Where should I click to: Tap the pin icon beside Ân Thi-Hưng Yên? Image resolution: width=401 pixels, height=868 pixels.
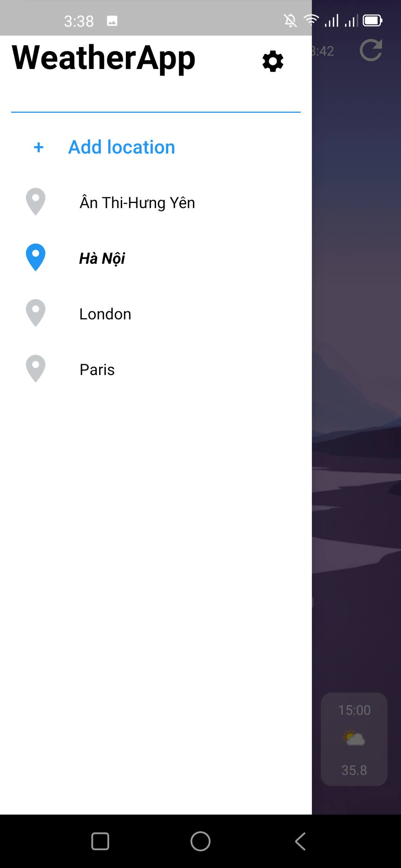click(x=36, y=202)
